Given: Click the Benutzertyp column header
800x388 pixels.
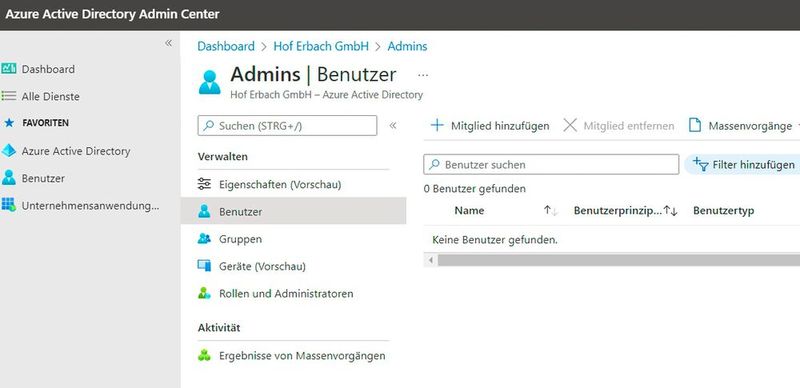Looking at the screenshot, I should coord(723,210).
